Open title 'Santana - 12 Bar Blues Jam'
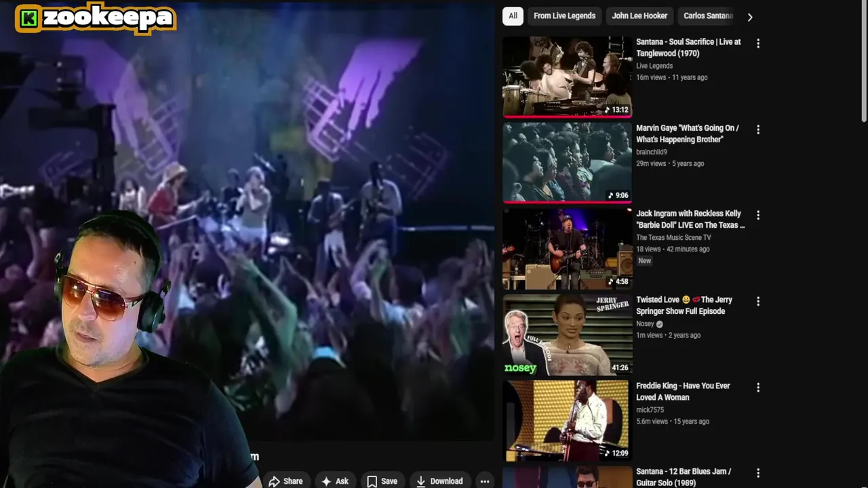Image resolution: width=868 pixels, height=488 pixels. click(684, 477)
